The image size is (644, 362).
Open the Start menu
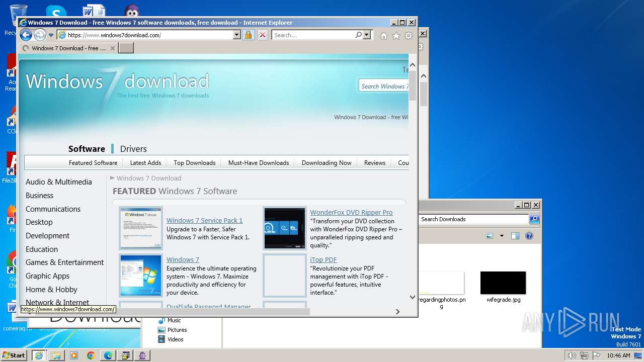coord(14,355)
